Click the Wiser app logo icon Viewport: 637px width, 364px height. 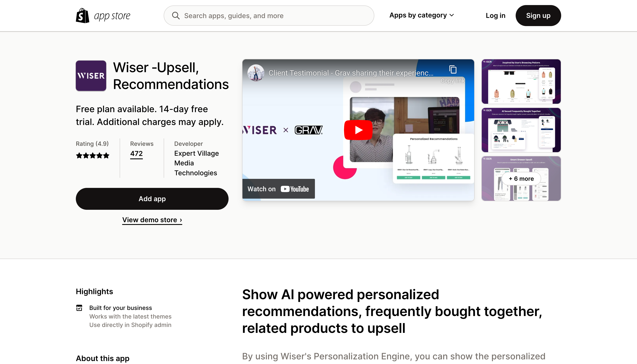click(91, 76)
